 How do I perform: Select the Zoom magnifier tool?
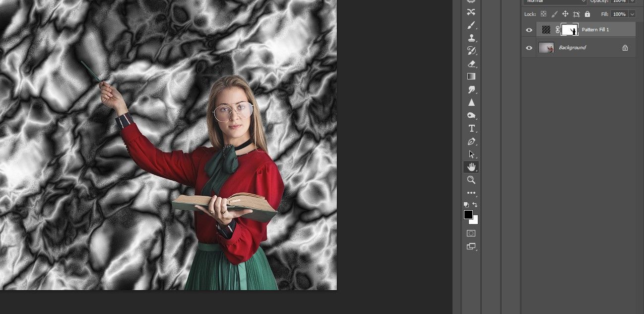[471, 180]
